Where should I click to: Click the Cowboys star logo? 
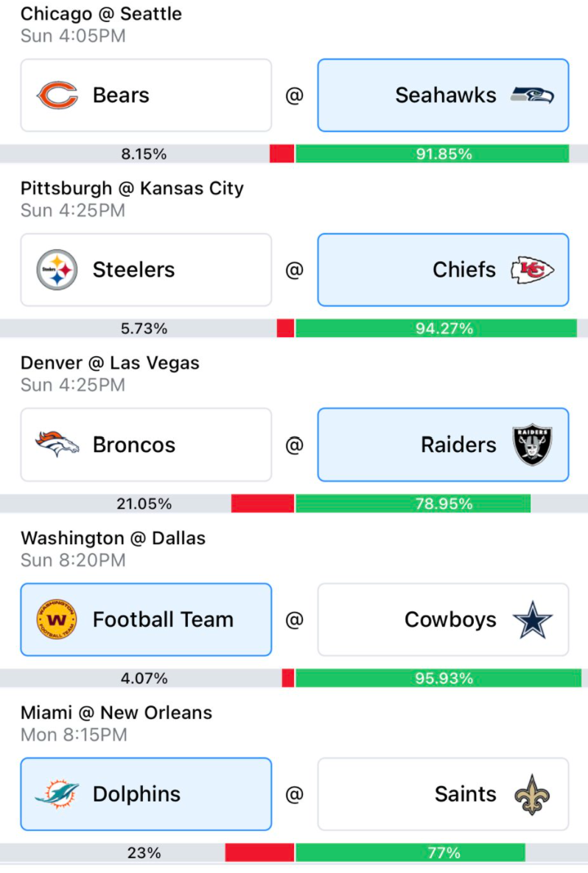point(533,619)
